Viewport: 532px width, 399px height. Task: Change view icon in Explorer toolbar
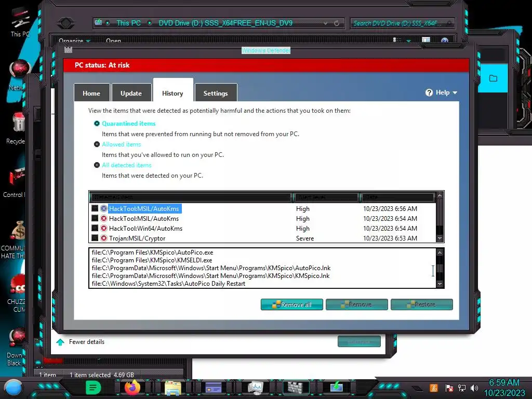pyautogui.click(x=397, y=40)
